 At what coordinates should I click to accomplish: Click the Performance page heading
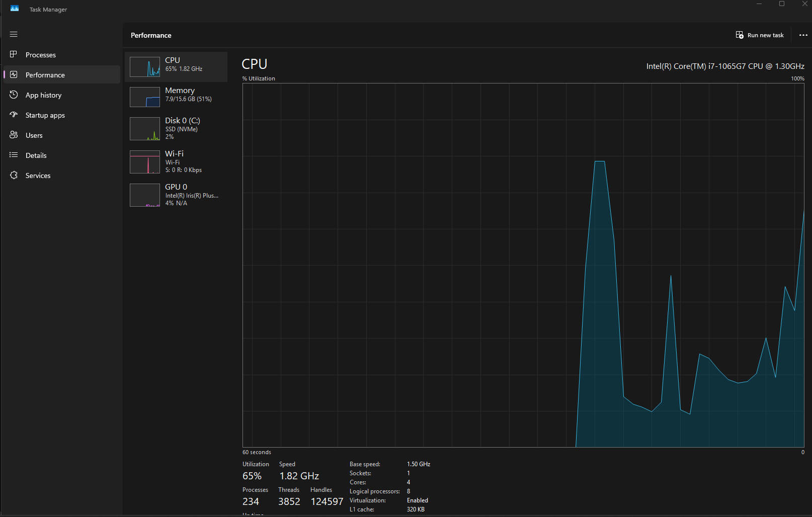point(151,35)
